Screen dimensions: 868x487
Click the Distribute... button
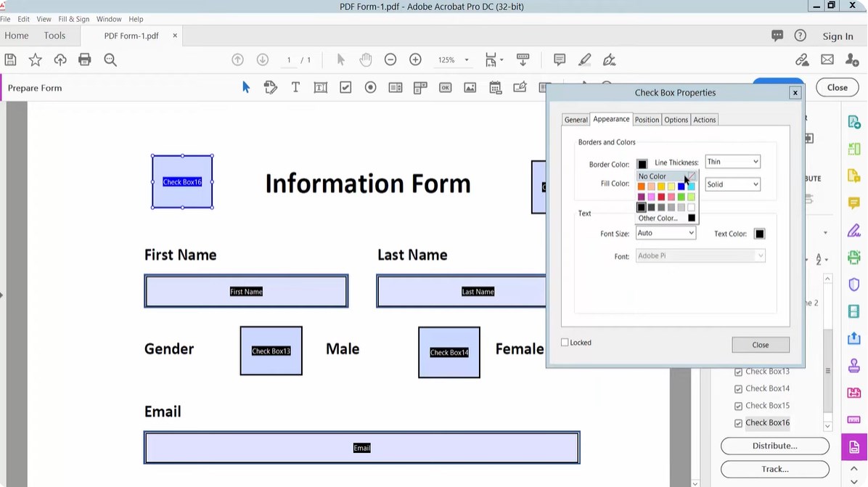click(774, 446)
